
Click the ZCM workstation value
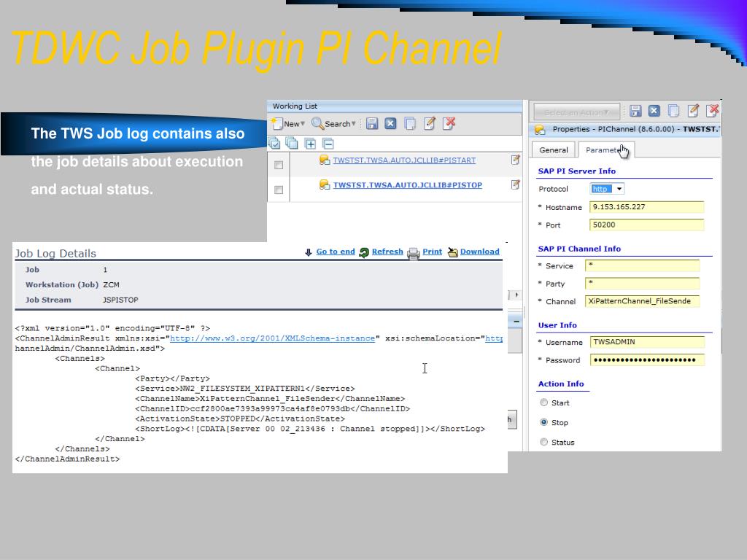(x=111, y=285)
